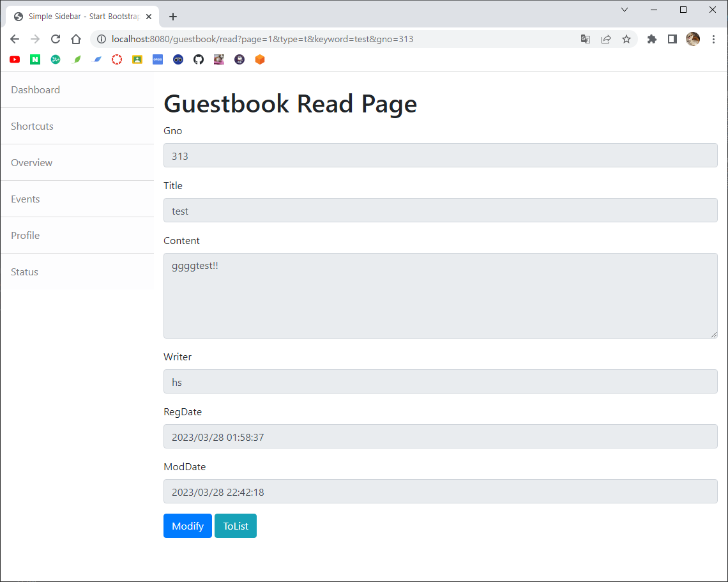Open the OP.GG bookmark
The height and width of the screenshot is (582, 728).
pos(158,59)
